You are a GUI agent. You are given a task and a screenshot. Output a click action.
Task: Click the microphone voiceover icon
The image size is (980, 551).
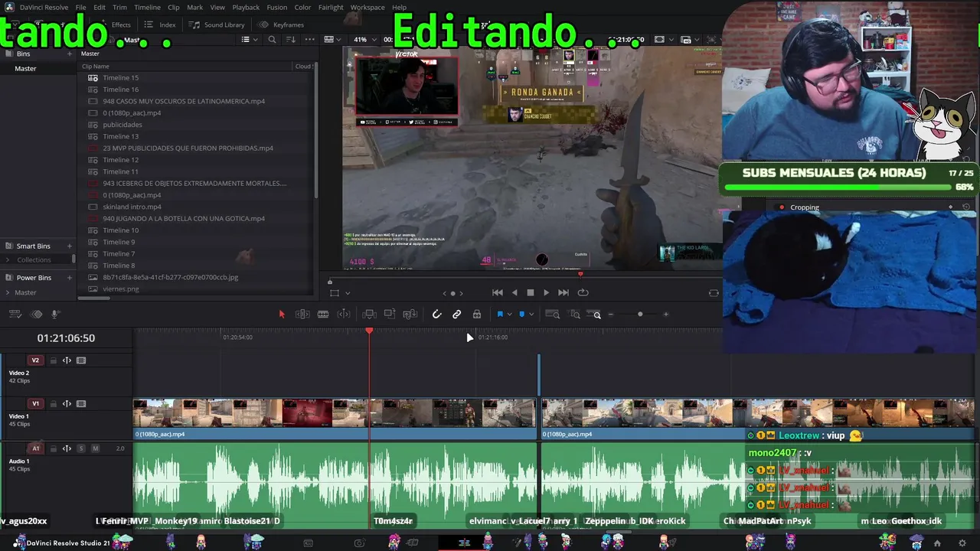(54, 314)
